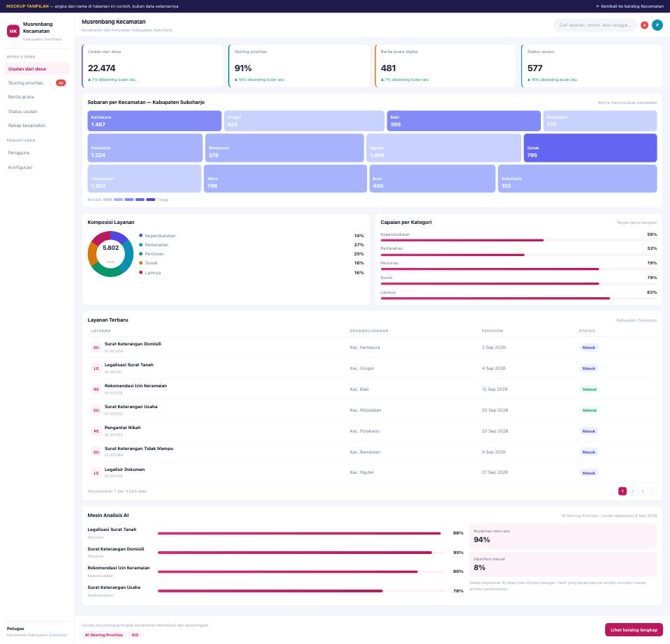Click SU icon of Surat Keterangan Usaha

(96, 410)
